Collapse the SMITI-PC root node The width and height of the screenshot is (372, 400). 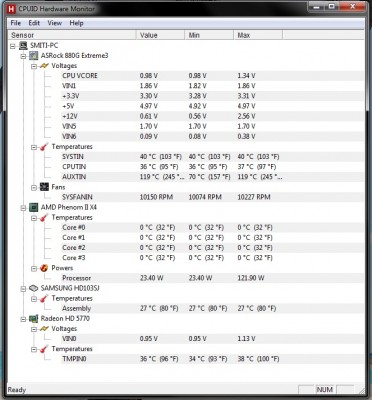pyautogui.click(x=13, y=46)
